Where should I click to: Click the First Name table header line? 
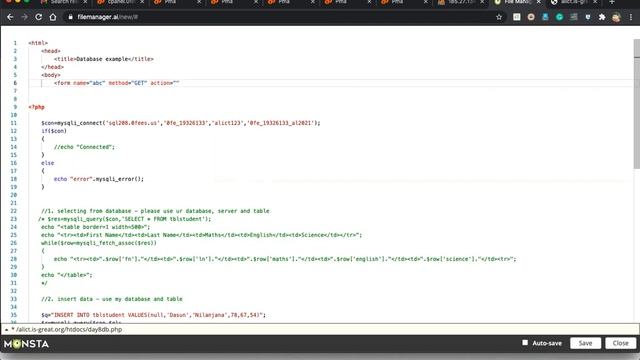tap(201, 235)
